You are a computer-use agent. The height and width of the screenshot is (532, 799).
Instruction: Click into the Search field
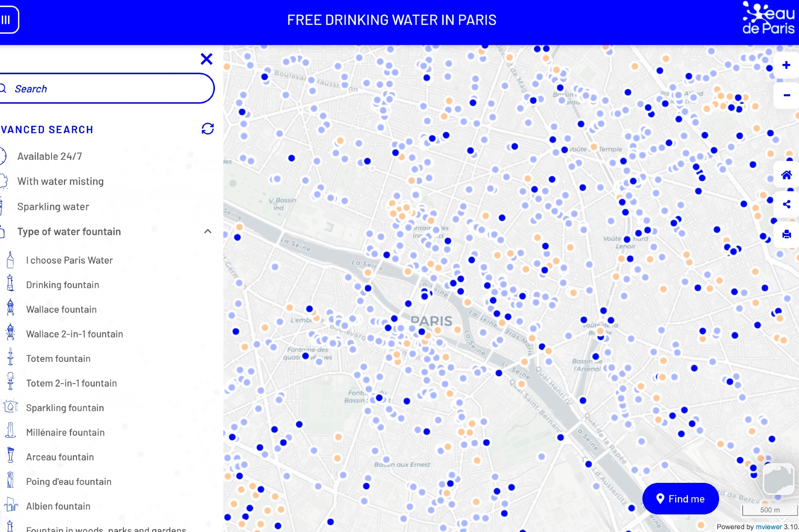[108, 89]
